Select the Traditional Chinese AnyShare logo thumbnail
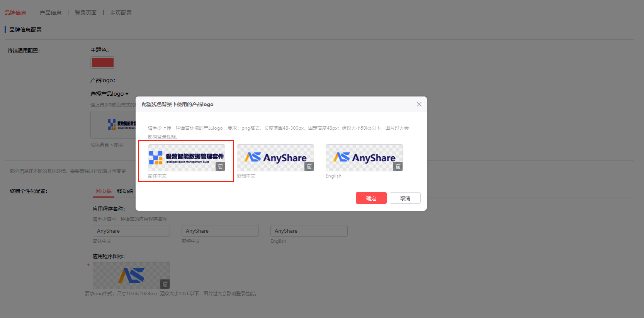The height and width of the screenshot is (318, 644). click(275, 158)
